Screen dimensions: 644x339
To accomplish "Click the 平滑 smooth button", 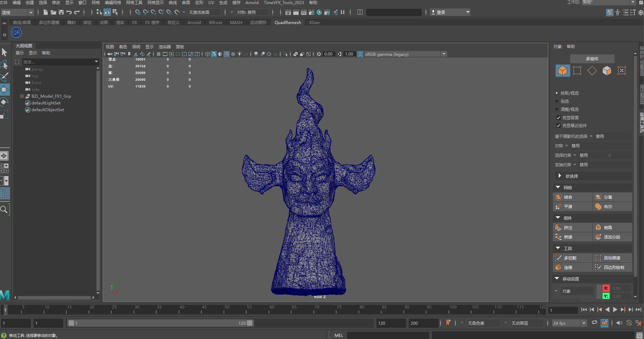I will point(573,207).
